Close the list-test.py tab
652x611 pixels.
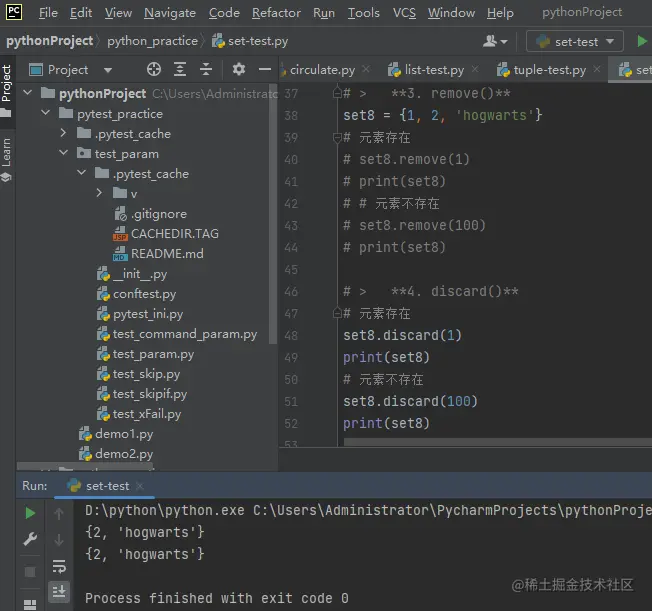tap(475, 69)
